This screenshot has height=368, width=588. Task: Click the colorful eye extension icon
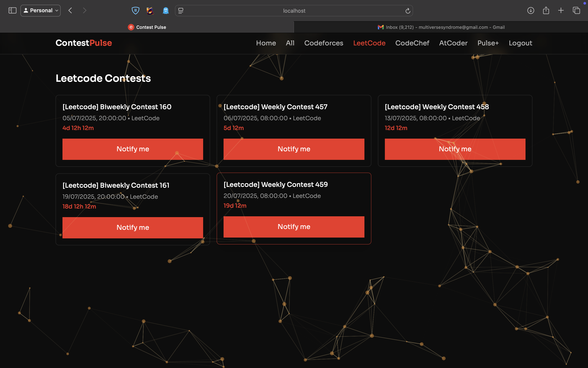tap(150, 10)
